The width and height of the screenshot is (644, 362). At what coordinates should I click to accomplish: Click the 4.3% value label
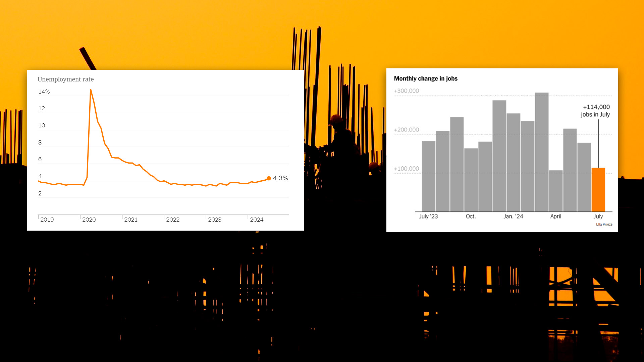click(x=280, y=178)
